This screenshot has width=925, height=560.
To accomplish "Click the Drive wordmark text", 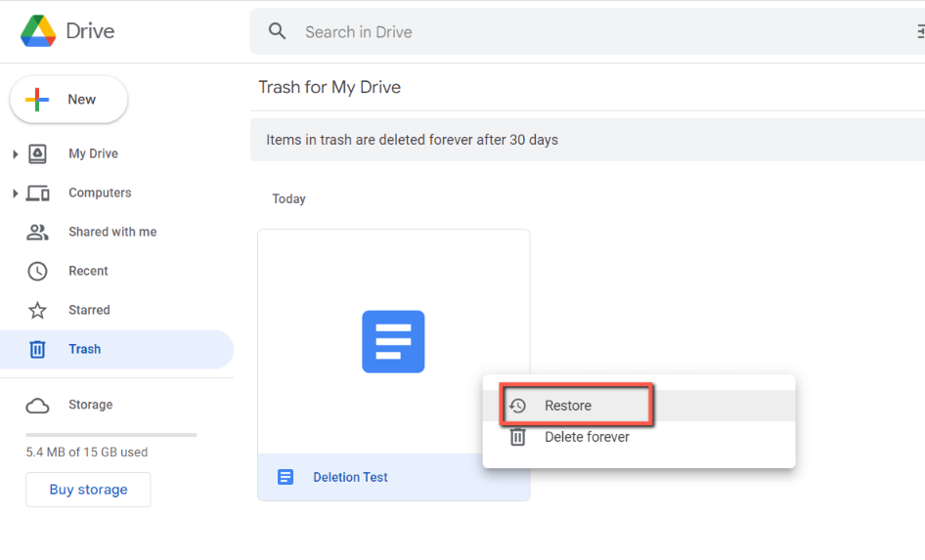I will (90, 30).
